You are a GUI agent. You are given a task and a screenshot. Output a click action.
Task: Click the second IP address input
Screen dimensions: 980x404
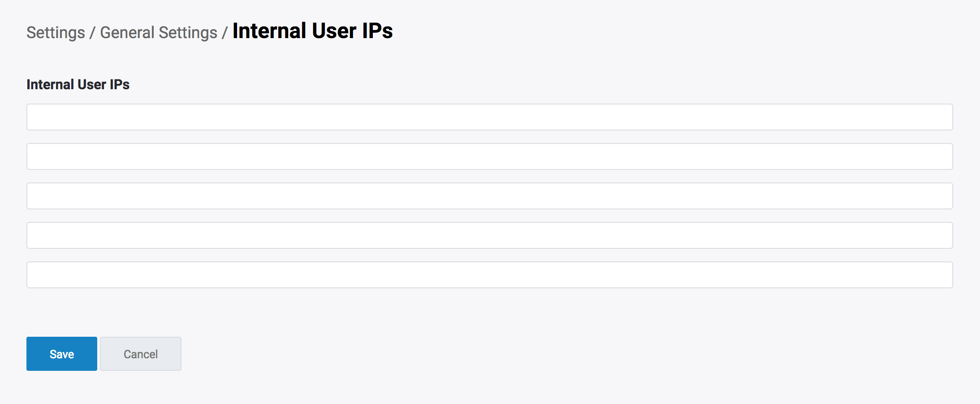tap(489, 156)
